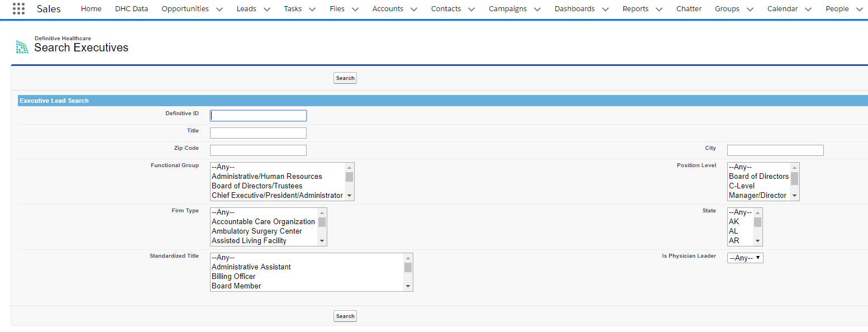This screenshot has width=868, height=332.
Task: Click inside the Definitive ID field
Action: coord(258,115)
